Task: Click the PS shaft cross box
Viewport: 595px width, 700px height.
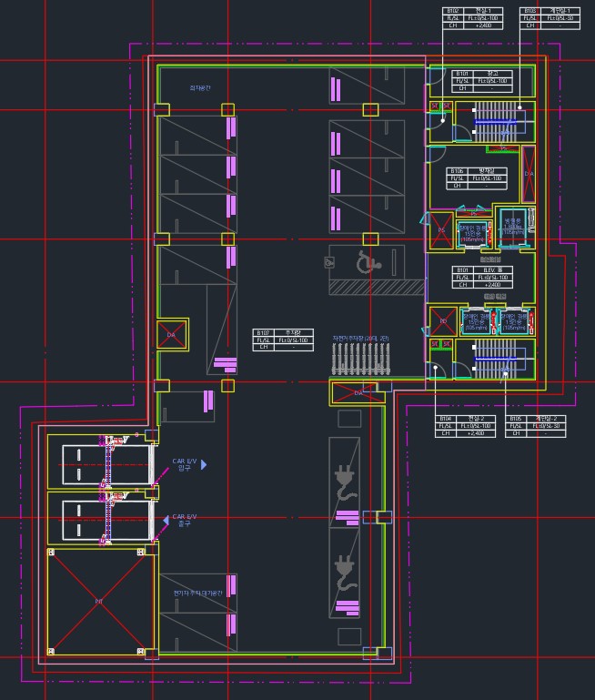Action: point(441,229)
